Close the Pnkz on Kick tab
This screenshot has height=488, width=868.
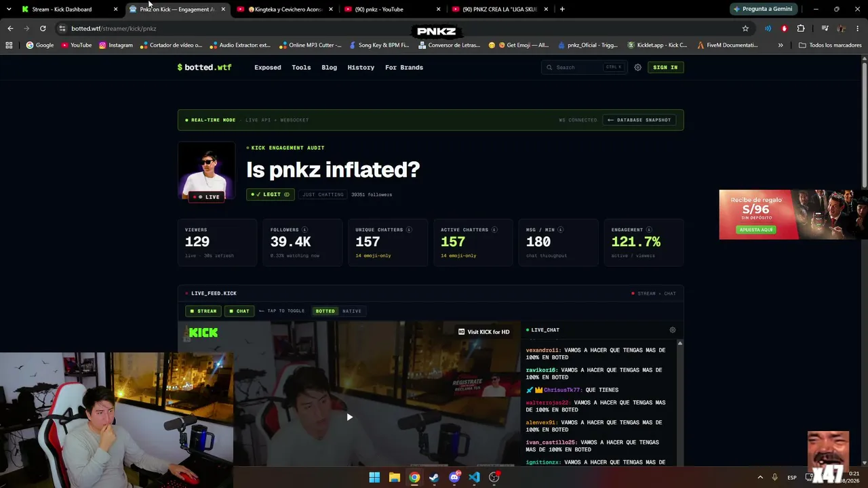tap(223, 9)
